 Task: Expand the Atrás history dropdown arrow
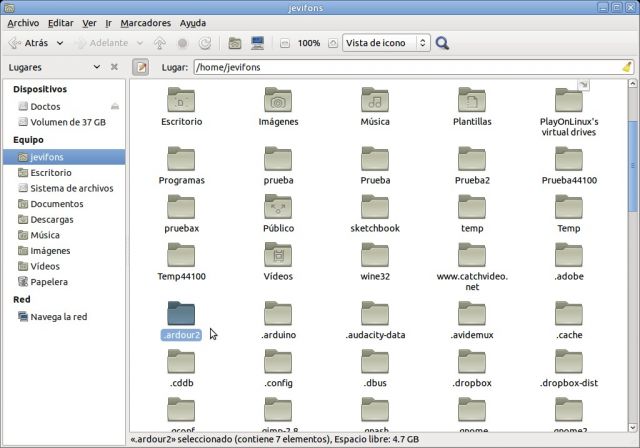(60, 43)
